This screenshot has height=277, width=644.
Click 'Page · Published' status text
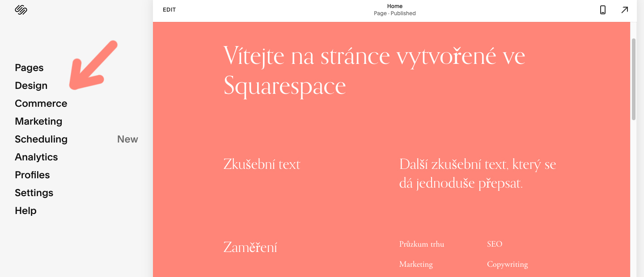(395, 13)
